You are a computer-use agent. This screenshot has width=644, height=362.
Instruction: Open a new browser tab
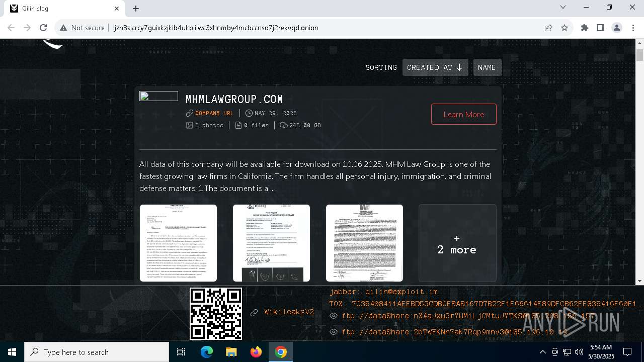(136, 9)
